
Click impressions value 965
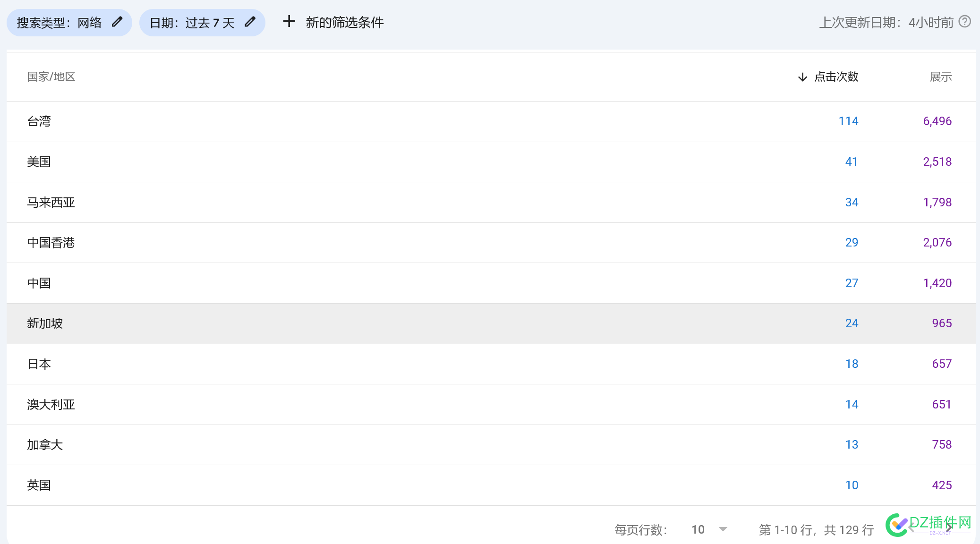pos(942,323)
